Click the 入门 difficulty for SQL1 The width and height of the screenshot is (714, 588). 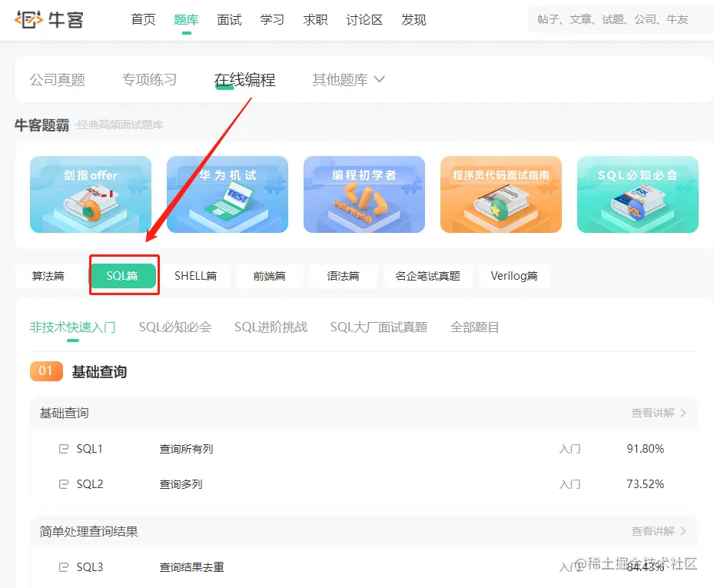pos(570,449)
